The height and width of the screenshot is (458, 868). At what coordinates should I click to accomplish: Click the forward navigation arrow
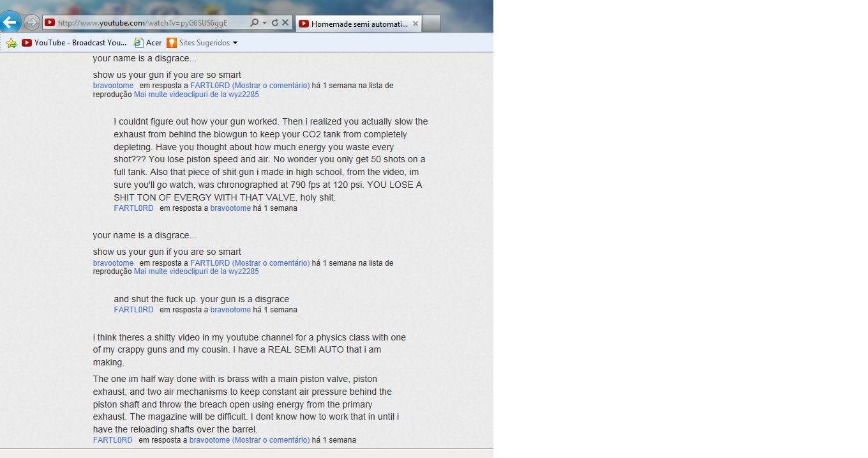click(31, 23)
